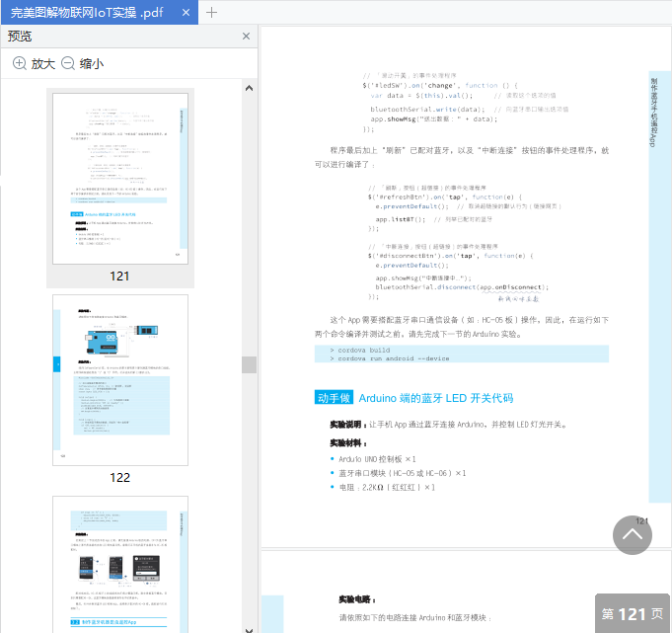672x633 pixels.
Task: Click the bluetoothSerial.disconnect code line
Action: (x=462, y=287)
